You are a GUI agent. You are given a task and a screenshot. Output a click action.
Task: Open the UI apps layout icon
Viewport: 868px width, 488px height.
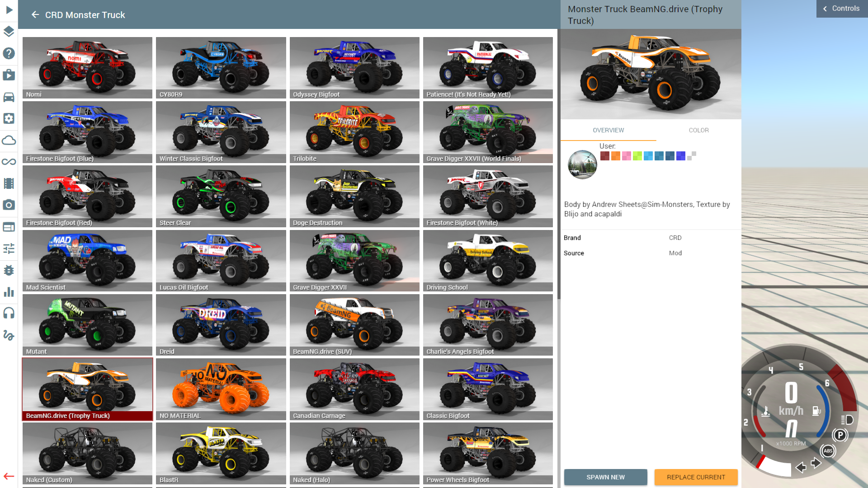[9, 227]
